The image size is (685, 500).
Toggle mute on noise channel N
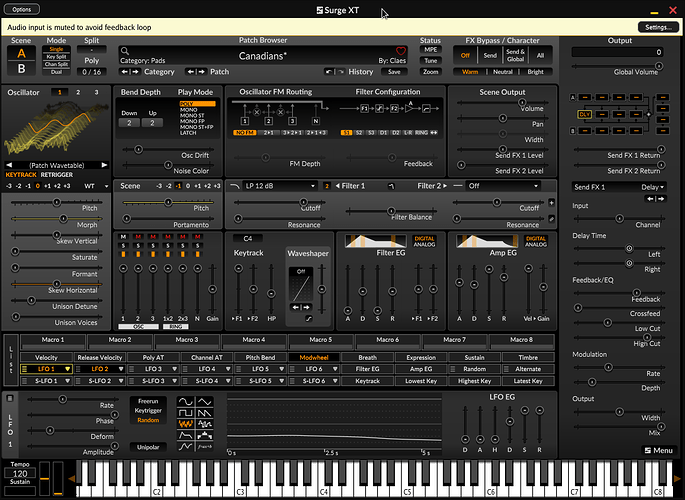197,237
